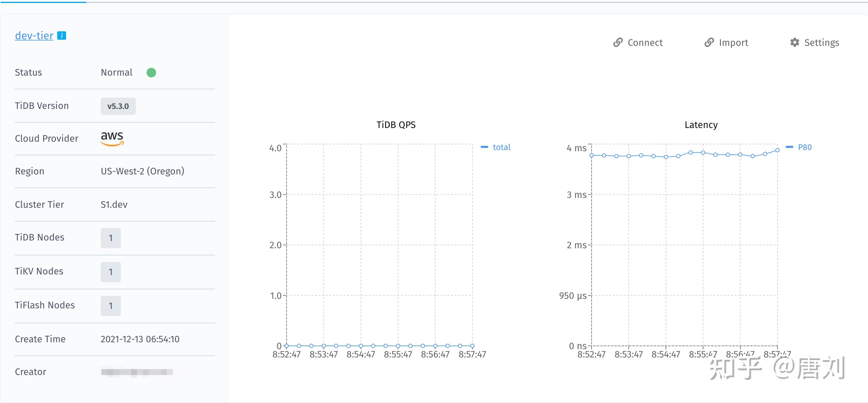Click the first data point on TiDB QPS chart

pyautogui.click(x=287, y=346)
